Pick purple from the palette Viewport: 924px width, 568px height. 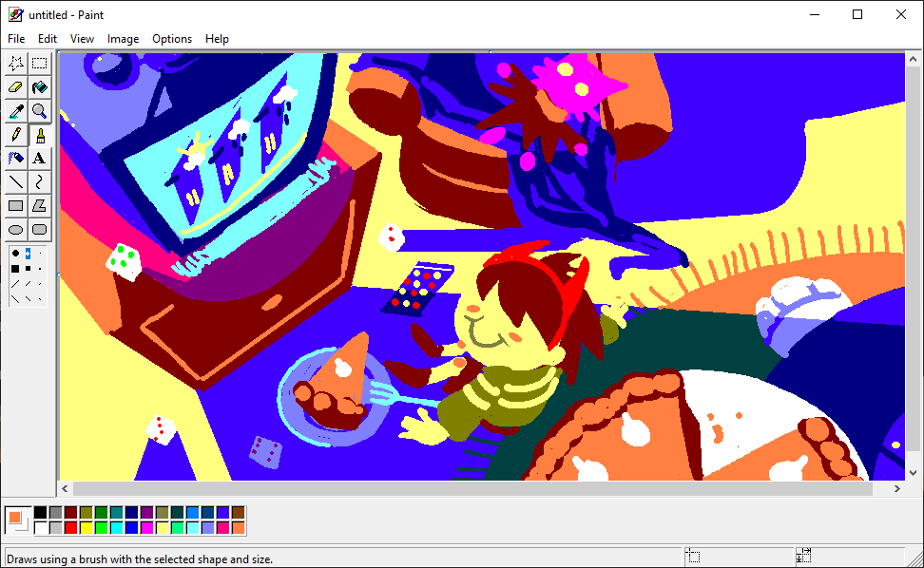[x=146, y=513]
